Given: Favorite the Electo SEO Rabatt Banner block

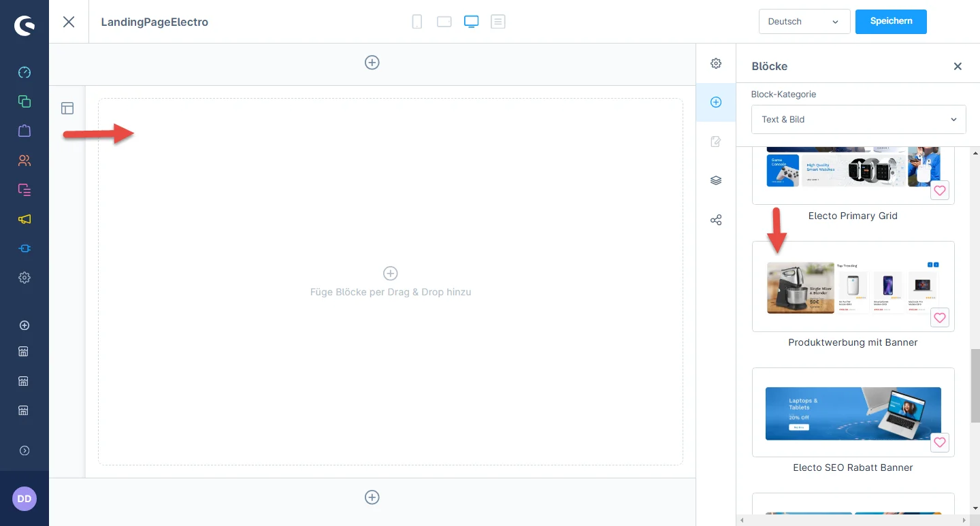Looking at the screenshot, I should click(940, 442).
